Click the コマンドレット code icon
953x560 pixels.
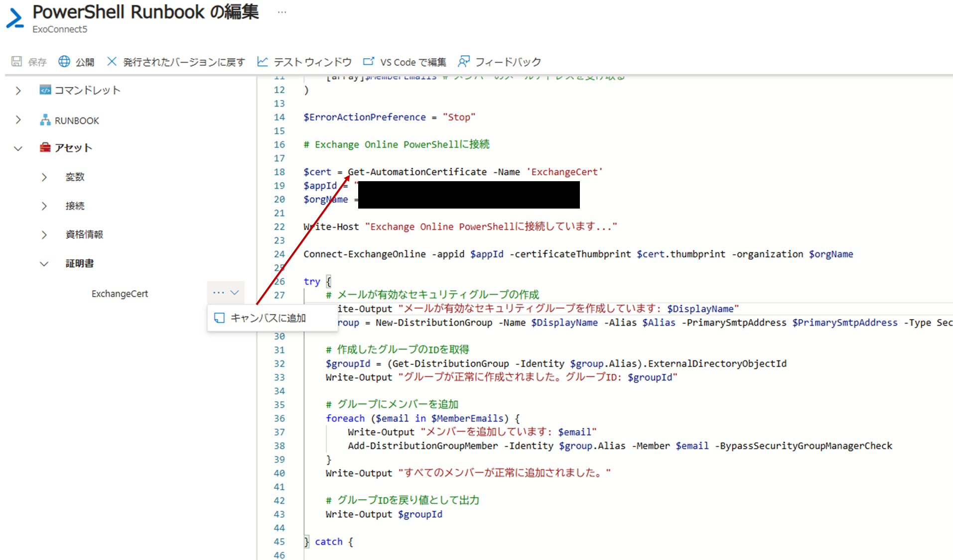pos(45,90)
